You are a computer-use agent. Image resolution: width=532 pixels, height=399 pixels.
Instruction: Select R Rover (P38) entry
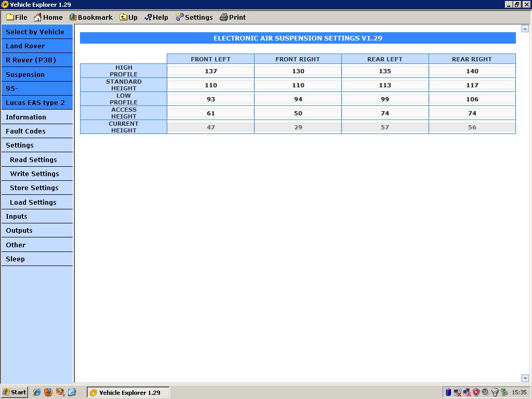tap(37, 60)
